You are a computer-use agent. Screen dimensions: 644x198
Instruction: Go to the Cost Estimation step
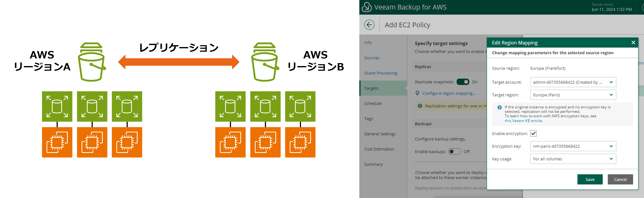379,149
